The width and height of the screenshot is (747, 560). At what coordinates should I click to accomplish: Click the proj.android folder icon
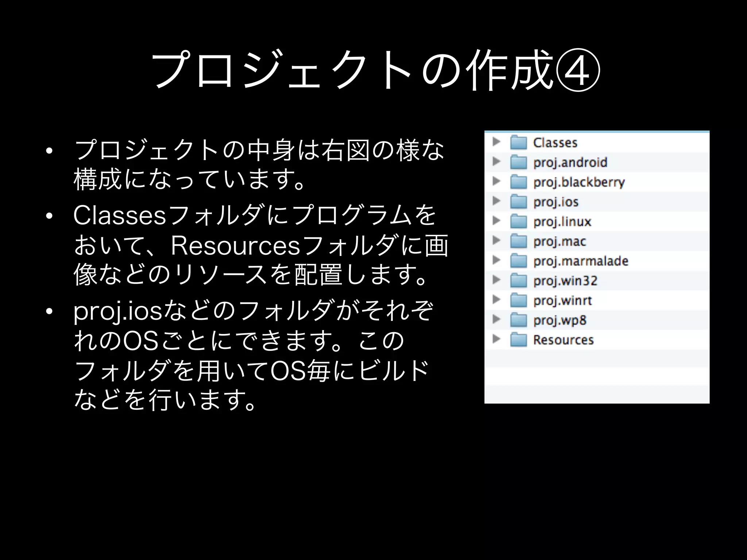pyautogui.click(x=518, y=162)
